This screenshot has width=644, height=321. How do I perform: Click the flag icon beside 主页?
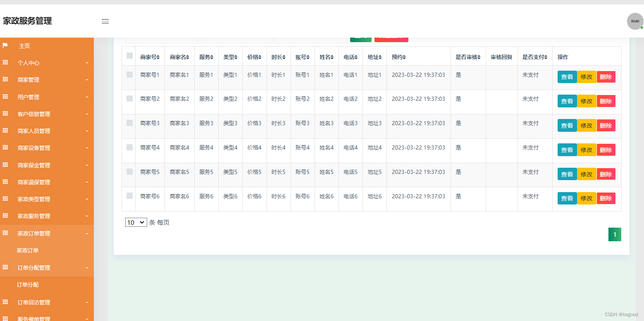(x=5, y=45)
